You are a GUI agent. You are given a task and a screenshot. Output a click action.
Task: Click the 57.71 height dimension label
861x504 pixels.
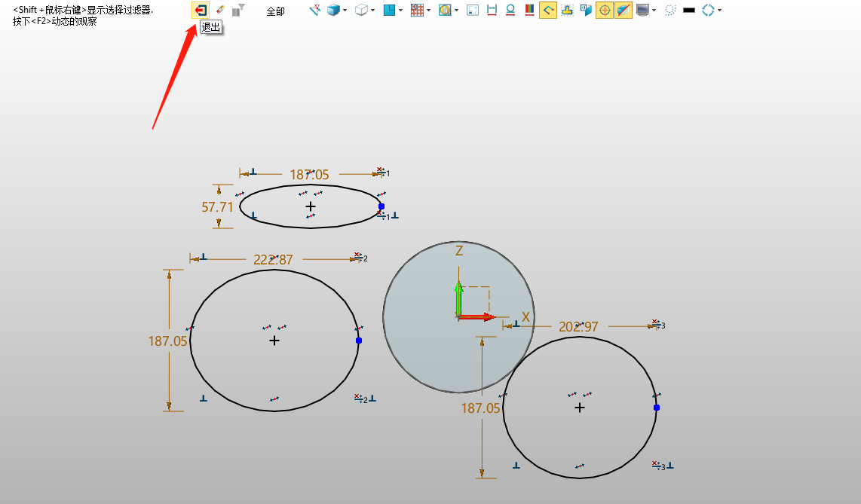pos(217,206)
